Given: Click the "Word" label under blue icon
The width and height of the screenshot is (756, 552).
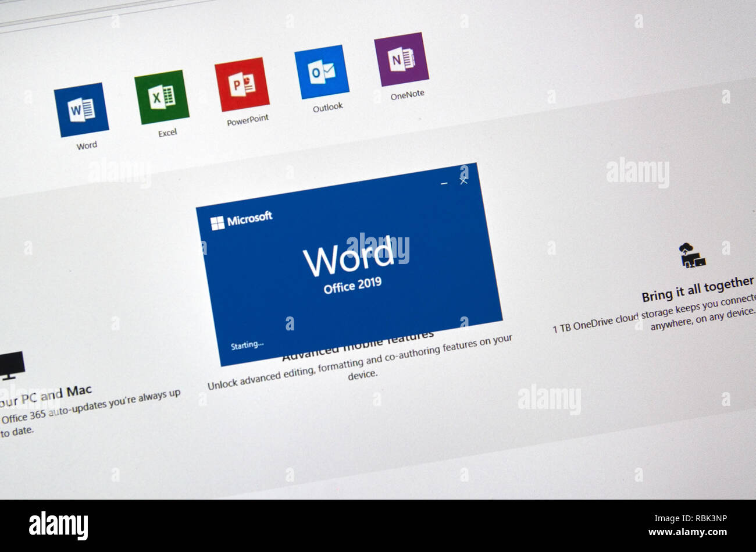Looking at the screenshot, I should [x=87, y=145].
